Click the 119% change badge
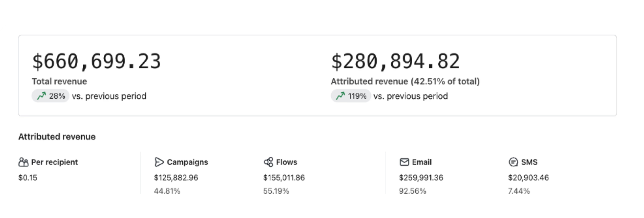 [351, 96]
